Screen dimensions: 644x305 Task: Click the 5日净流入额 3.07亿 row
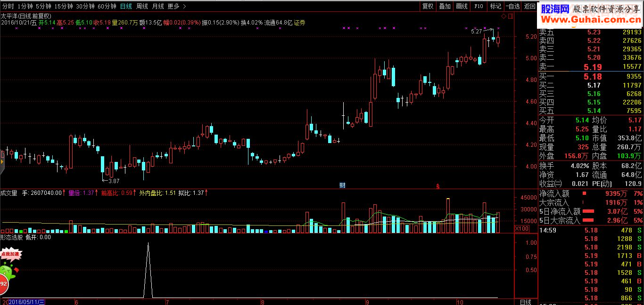pyautogui.click(x=591, y=211)
